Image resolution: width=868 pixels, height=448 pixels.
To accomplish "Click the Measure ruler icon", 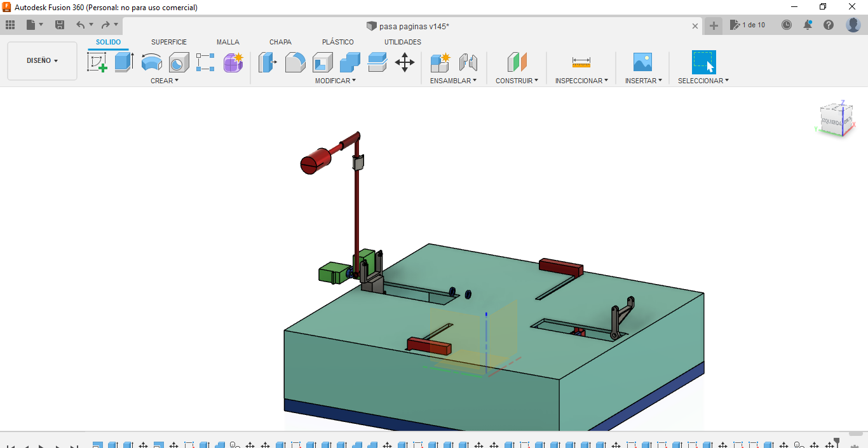I will click(581, 62).
